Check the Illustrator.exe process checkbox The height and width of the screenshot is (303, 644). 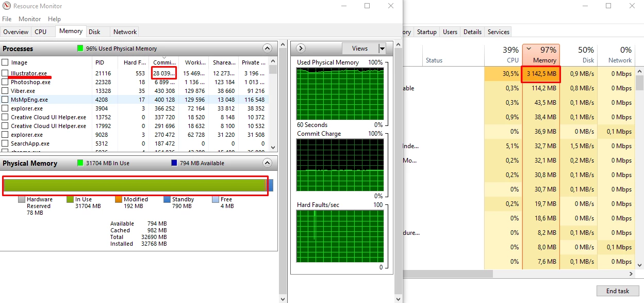(x=5, y=73)
